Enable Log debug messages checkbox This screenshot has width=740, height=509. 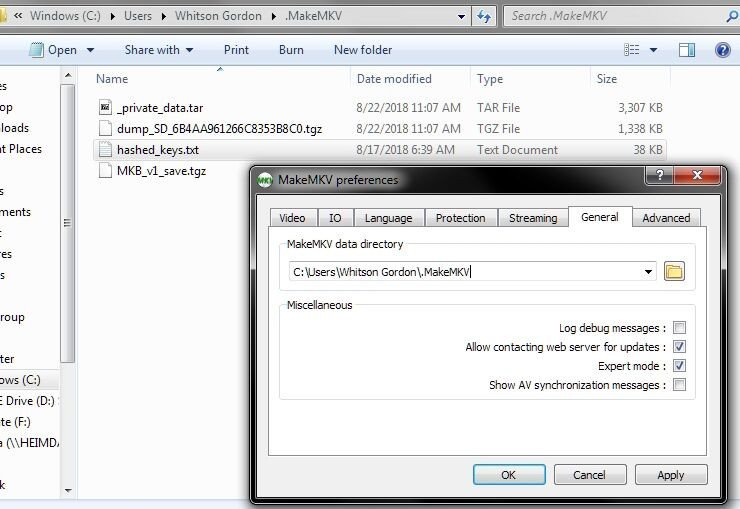[x=680, y=327]
